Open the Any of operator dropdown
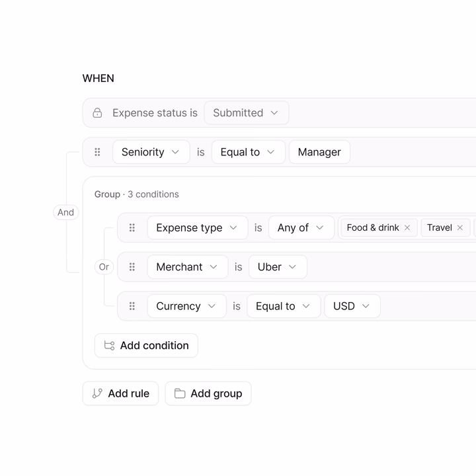This screenshot has width=476, height=476. click(301, 227)
